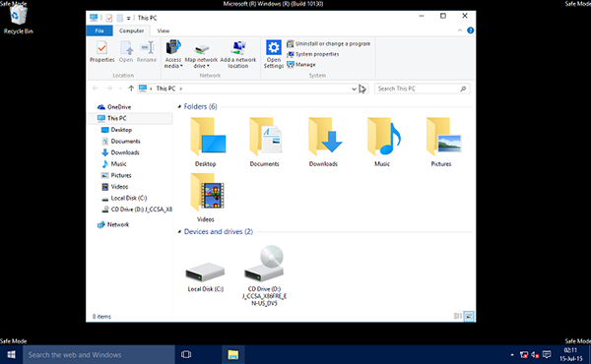Select CD Drive (D:) in sidebar
The width and height of the screenshot is (591, 364).
pos(137,210)
